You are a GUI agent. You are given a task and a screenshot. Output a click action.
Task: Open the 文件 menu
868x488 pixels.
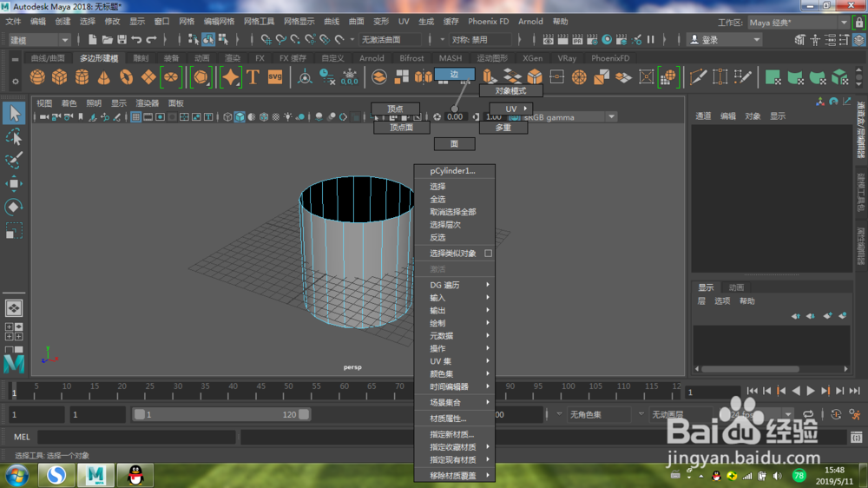click(13, 22)
